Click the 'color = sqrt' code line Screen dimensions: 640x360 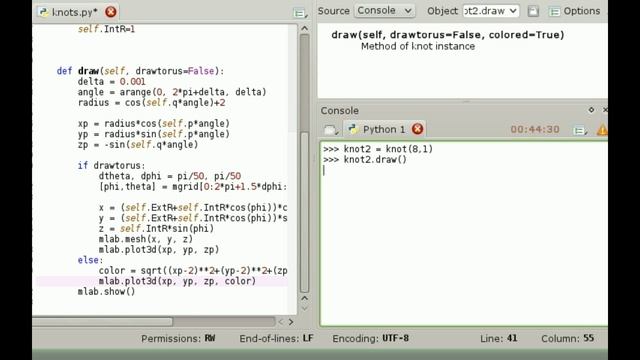[x=193, y=271]
